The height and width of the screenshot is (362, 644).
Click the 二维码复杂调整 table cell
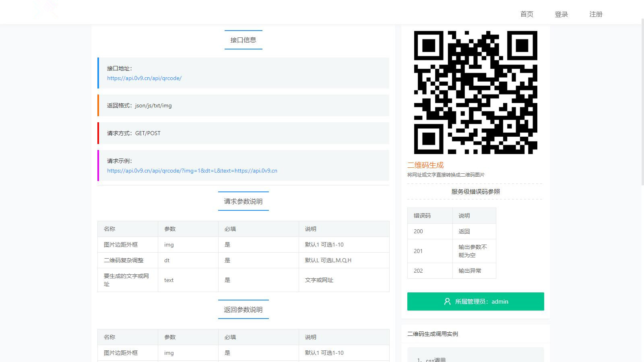(x=128, y=260)
